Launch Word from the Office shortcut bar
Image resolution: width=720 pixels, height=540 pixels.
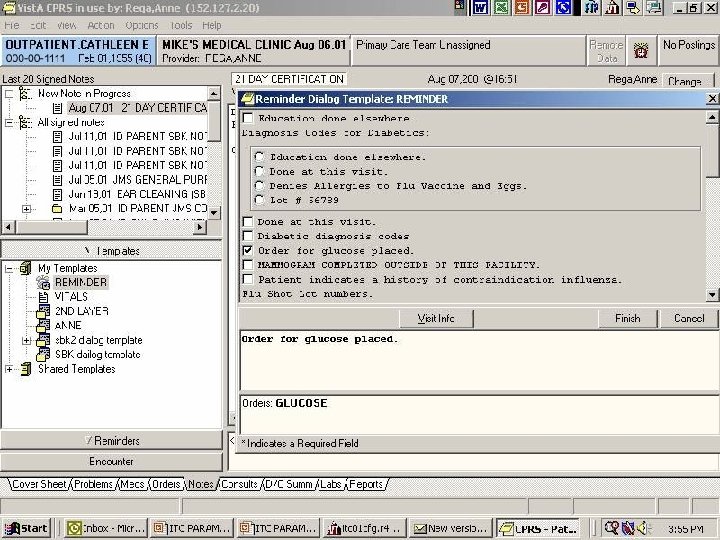coord(480,7)
